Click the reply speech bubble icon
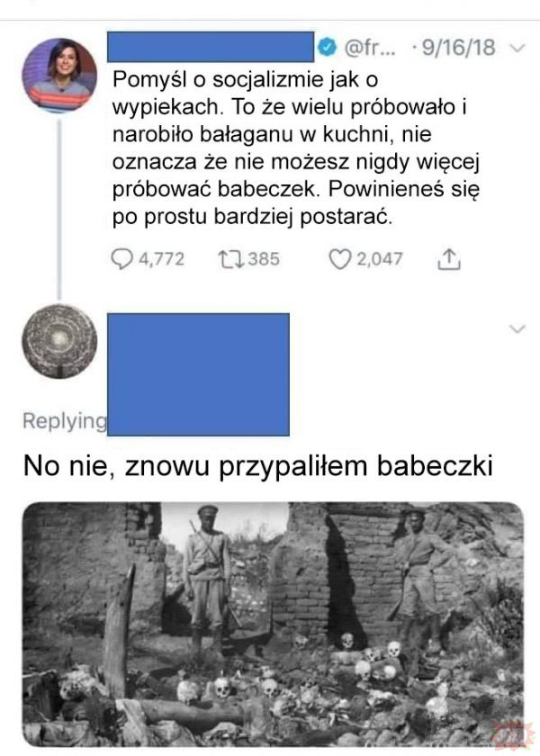This screenshot has height=756, width=540. click(x=121, y=259)
